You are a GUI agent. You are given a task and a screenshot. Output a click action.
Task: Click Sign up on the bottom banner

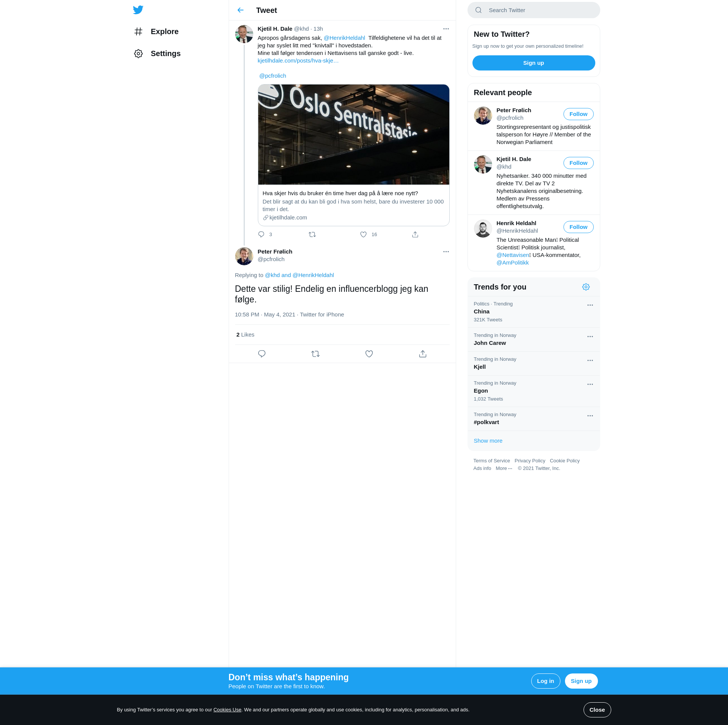(x=581, y=681)
